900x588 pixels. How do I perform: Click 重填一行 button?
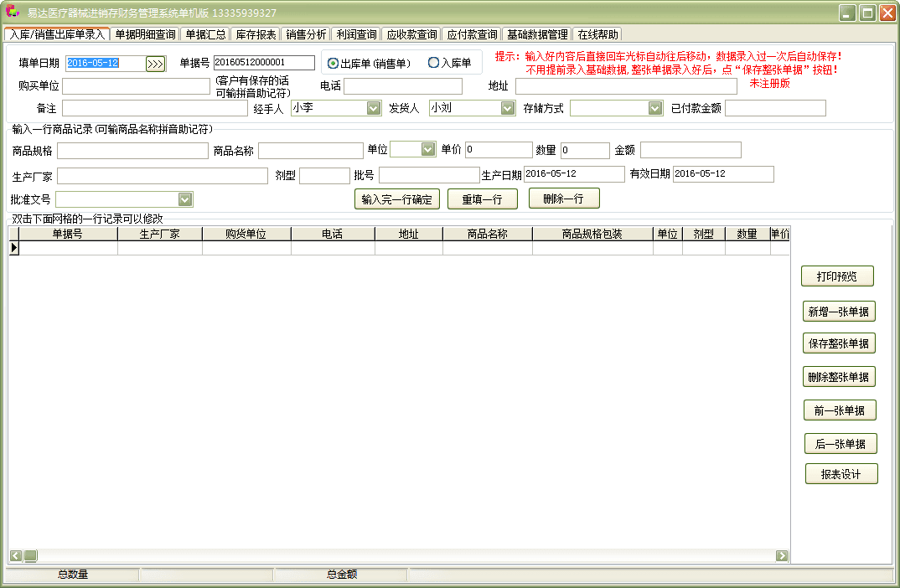[x=482, y=199]
